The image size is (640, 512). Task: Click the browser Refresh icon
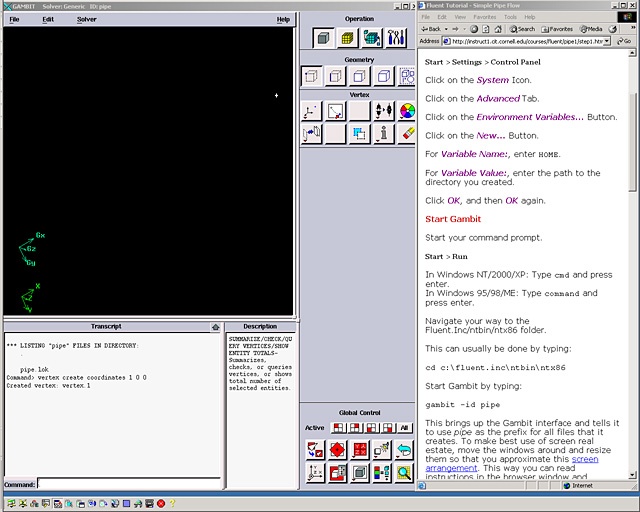point(486,29)
